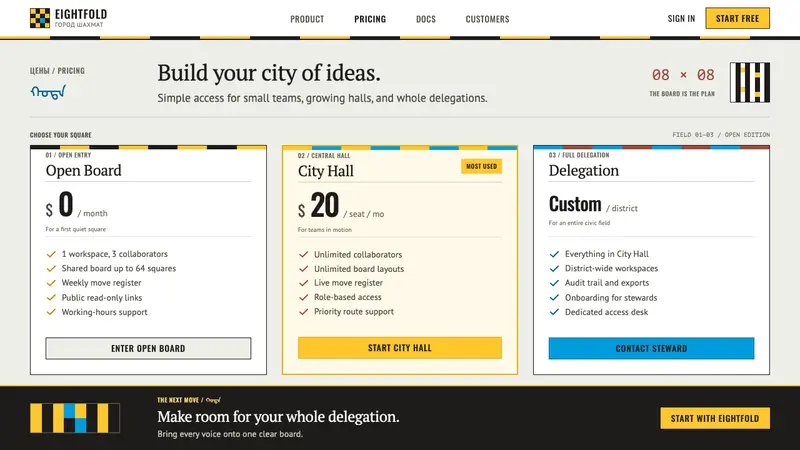Click checkmark beside Public read-only links
This screenshot has height=450, width=800.
point(51,297)
